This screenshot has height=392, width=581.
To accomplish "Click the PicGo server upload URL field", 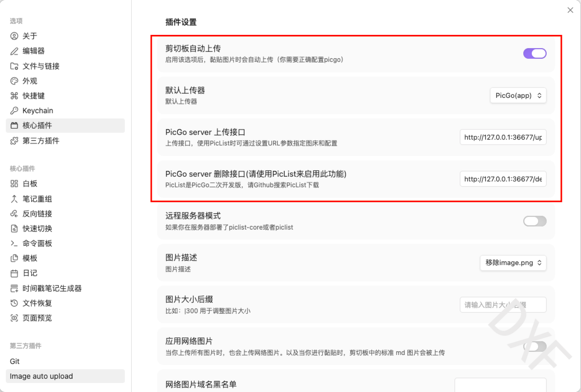I will click(503, 136).
